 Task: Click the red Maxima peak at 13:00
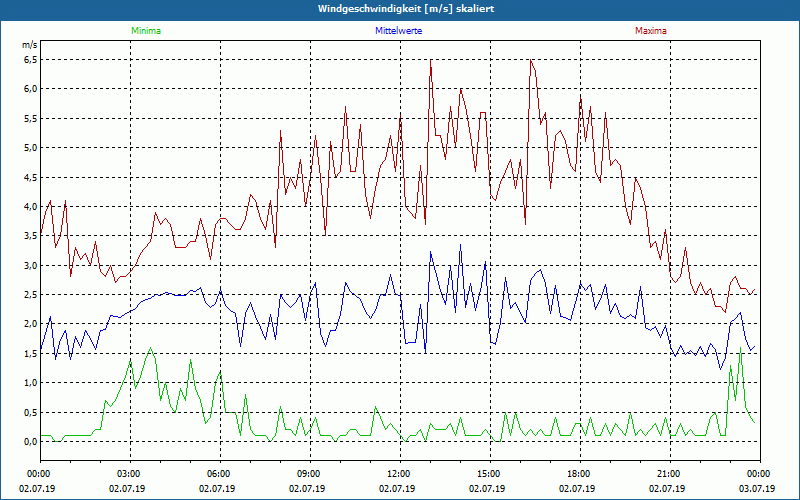[x=431, y=60]
